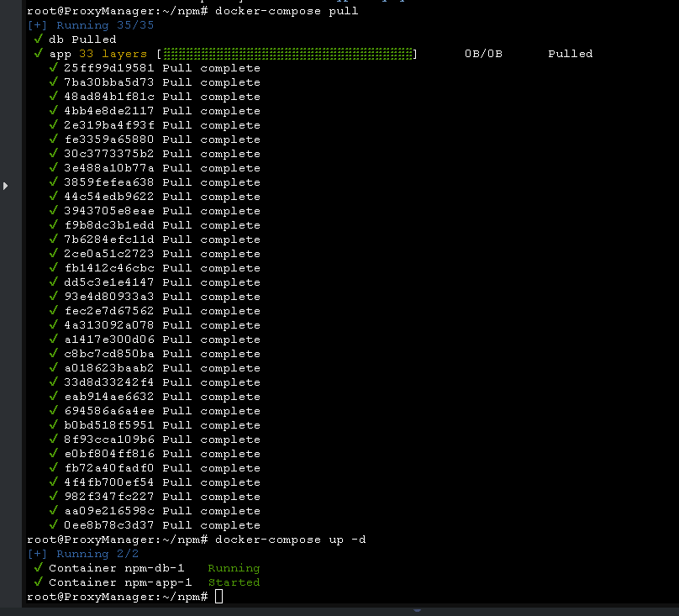Viewport: 679px width, 616px height.
Task: Click the '33 layers' text
Action: coord(113,54)
